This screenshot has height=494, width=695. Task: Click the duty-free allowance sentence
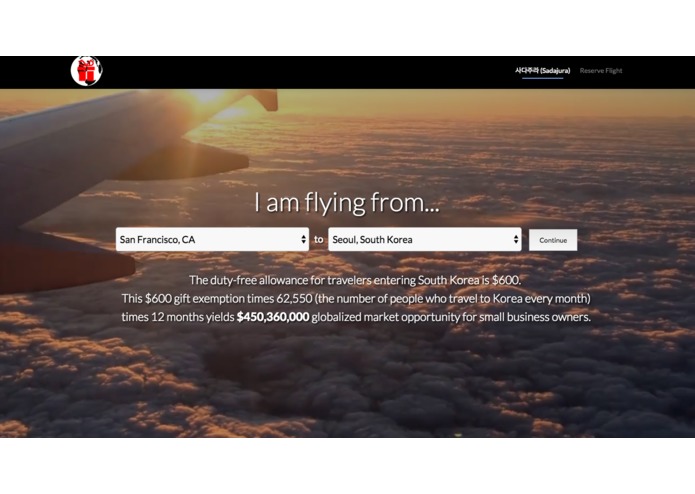coord(355,280)
